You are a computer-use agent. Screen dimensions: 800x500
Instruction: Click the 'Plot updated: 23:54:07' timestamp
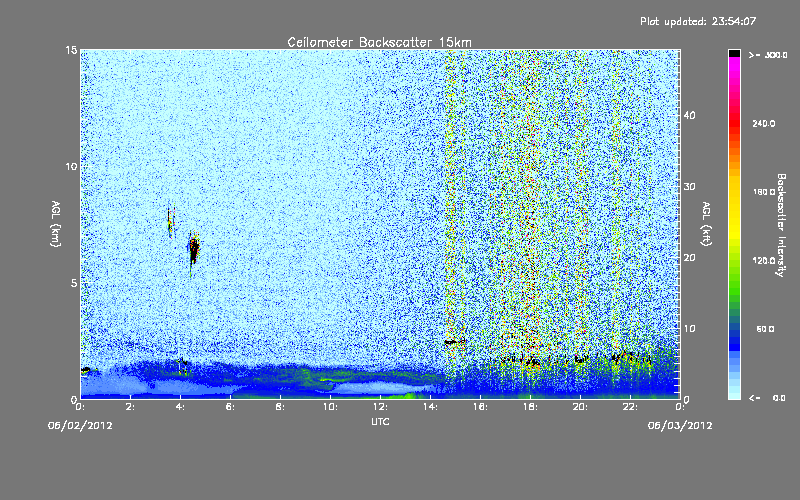(x=698, y=21)
